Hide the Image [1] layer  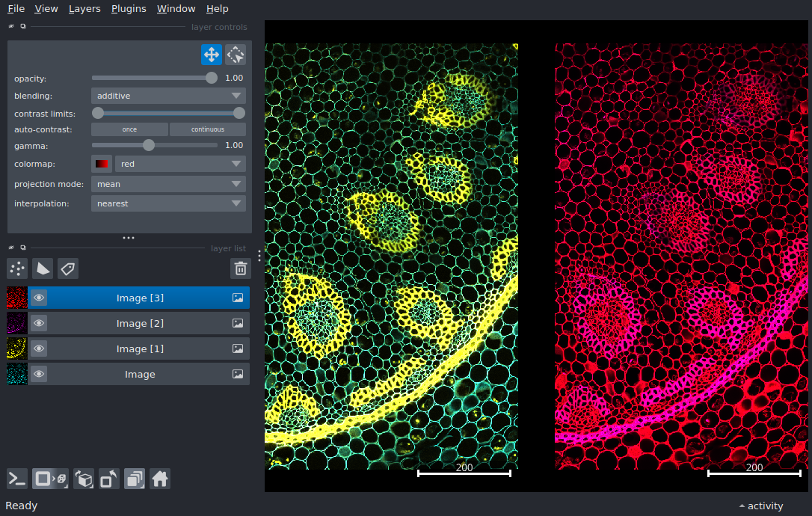pos(39,348)
